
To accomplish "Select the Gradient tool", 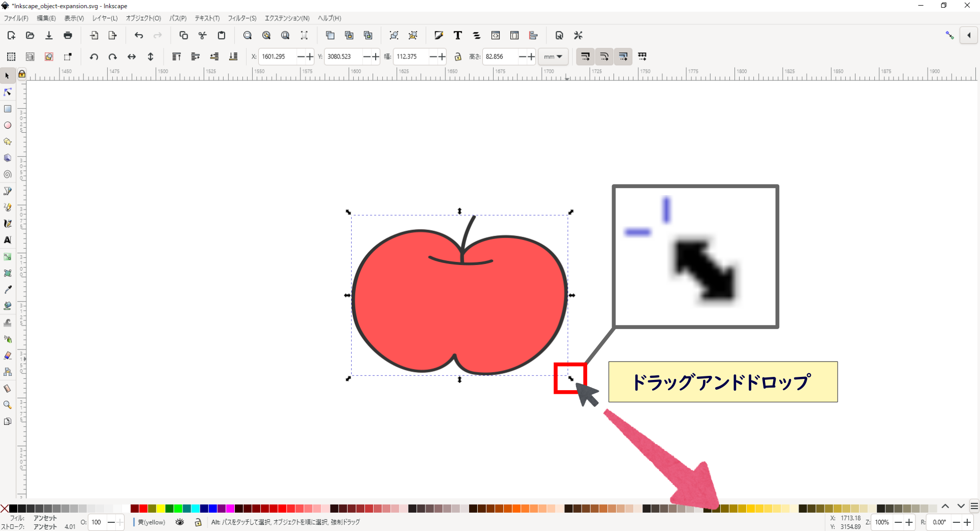I will pyautogui.click(x=7, y=257).
